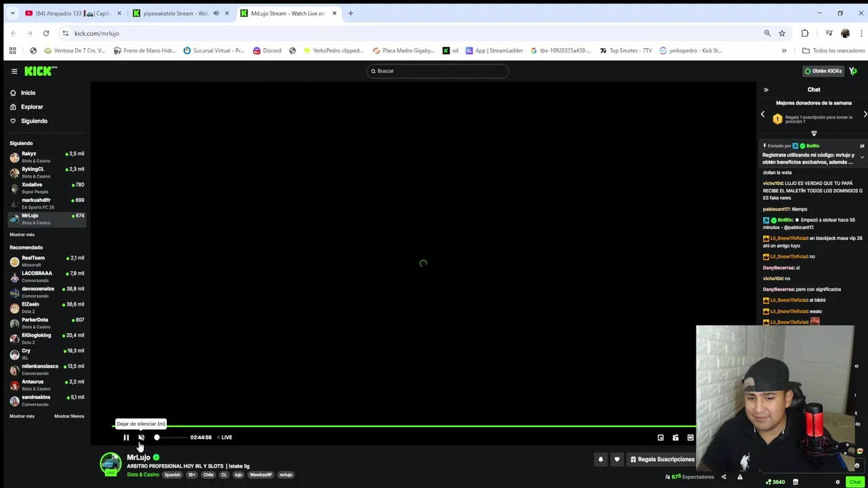The width and height of the screenshot is (868, 488).
Task: Click the stream progress bar
Action: [x=404, y=426]
